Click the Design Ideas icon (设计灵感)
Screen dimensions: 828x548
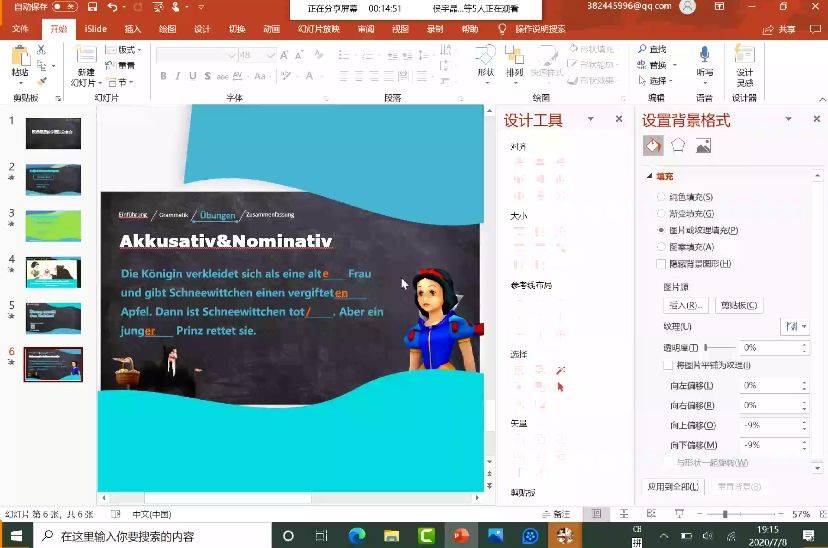pos(744,60)
